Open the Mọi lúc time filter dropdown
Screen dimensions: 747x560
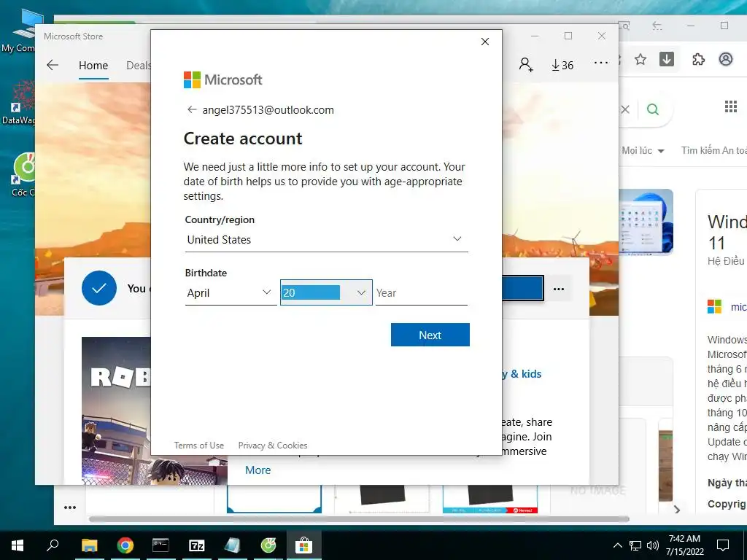pos(643,150)
